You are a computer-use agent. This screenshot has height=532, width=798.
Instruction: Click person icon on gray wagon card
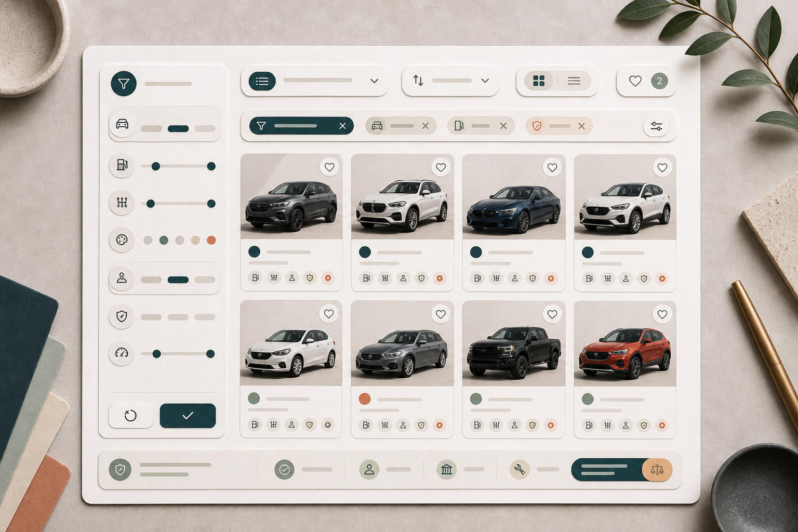[403, 425]
